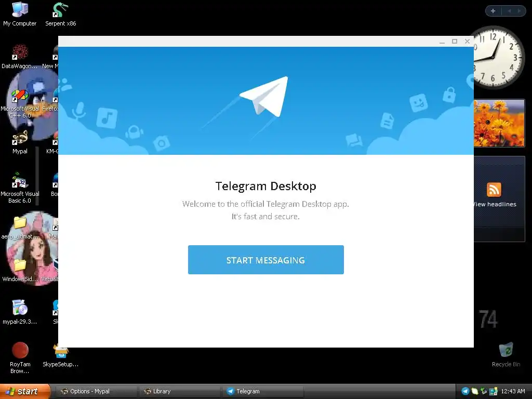Viewport: 532px width, 399px height.
Task: Click the white round tray icon
Action: coord(475,391)
